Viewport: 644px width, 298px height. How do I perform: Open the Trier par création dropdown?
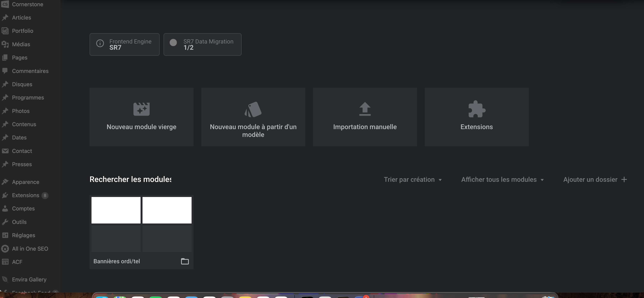[x=413, y=180]
